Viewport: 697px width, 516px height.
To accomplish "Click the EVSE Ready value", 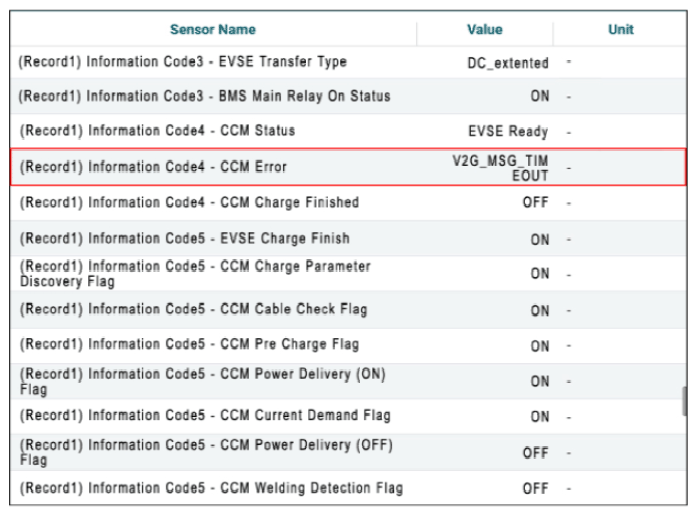I will 508,131.
